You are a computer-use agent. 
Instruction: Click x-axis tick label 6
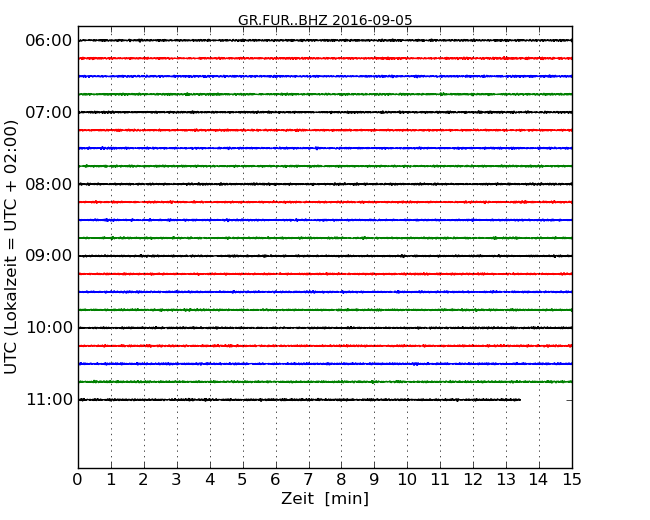tap(275, 479)
